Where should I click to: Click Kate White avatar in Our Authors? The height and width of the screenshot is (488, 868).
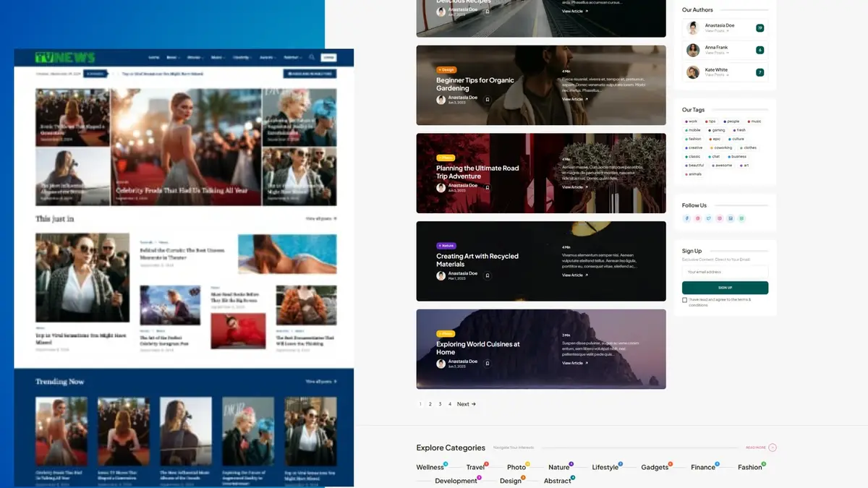(x=693, y=72)
